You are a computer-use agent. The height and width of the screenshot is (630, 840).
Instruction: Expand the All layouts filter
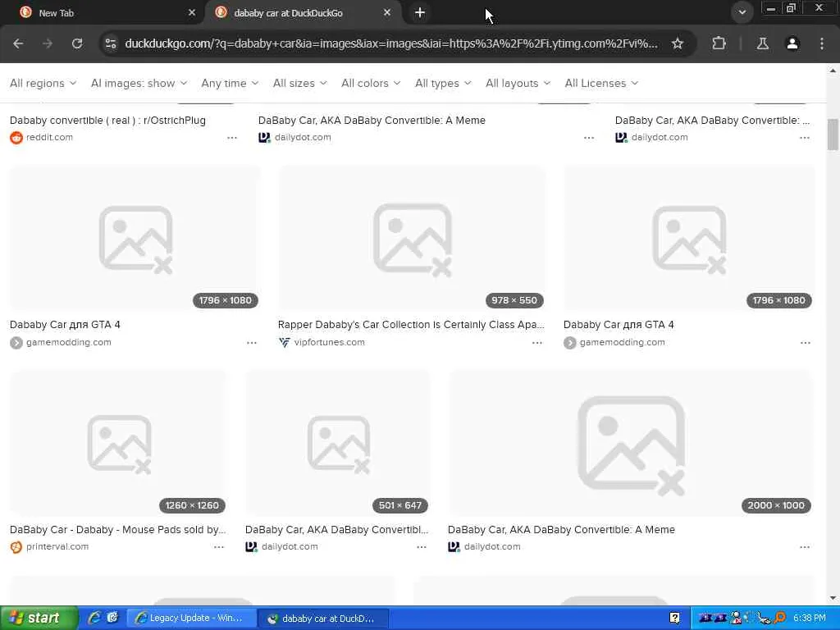tap(518, 83)
